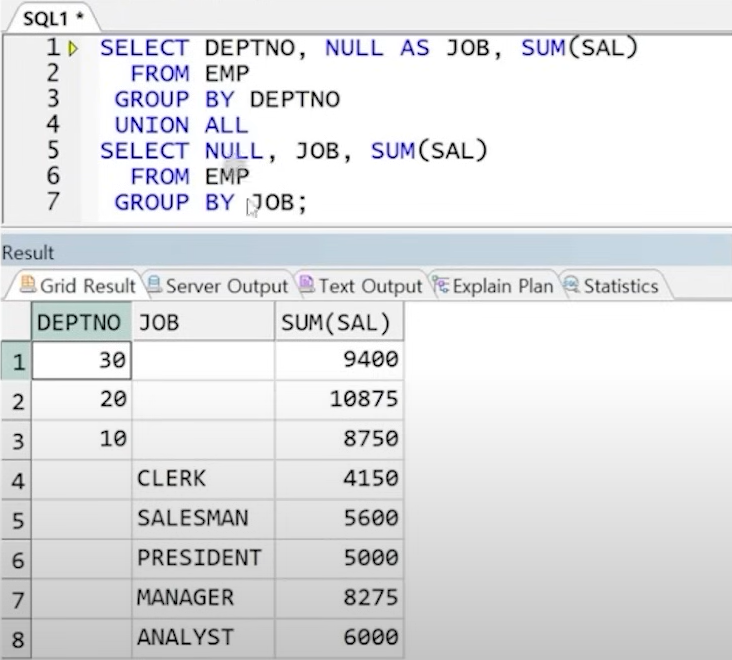Viewport: 732px width, 660px height.
Task: Click the cell showing 4150
Action: 339,479
